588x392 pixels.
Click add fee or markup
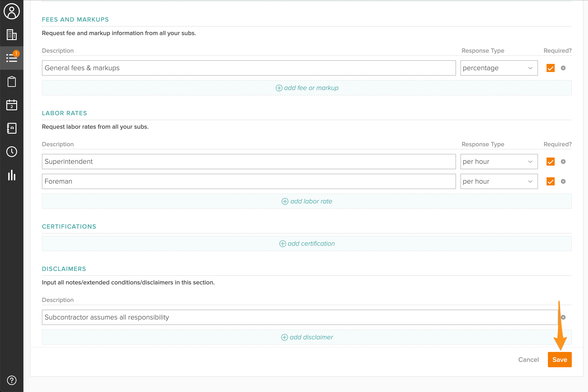[x=307, y=88]
